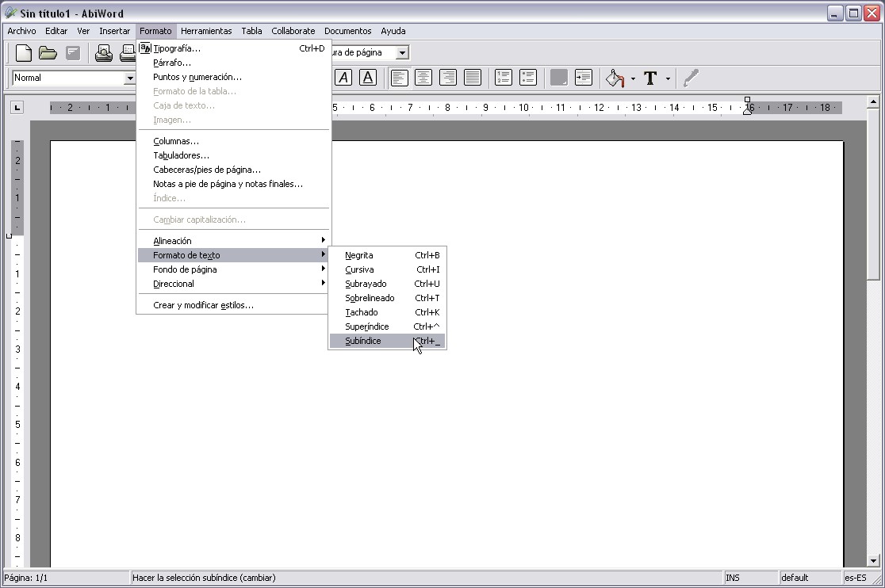Screen dimensions: 885x588
Task: Enable centered paragraph alignment in toolbar
Action: click(x=423, y=78)
